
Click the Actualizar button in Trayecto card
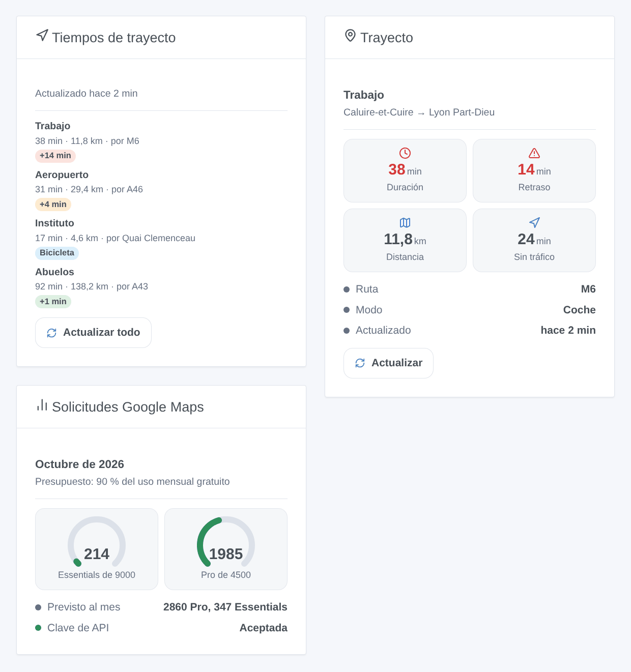click(388, 363)
